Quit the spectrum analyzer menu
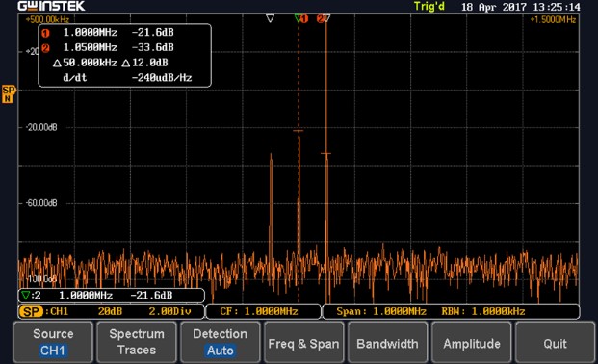The width and height of the screenshot is (598, 364). (x=555, y=342)
